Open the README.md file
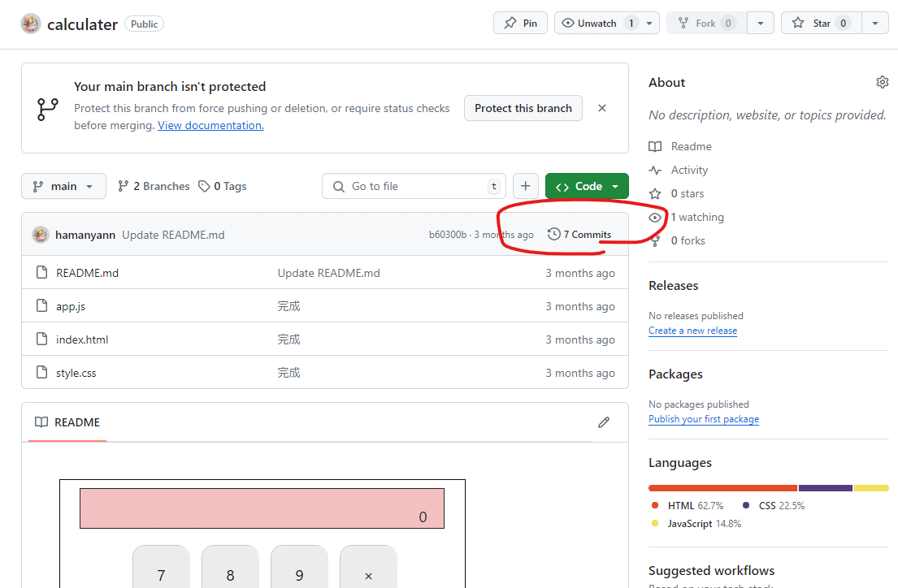The image size is (898, 588). 87,273
